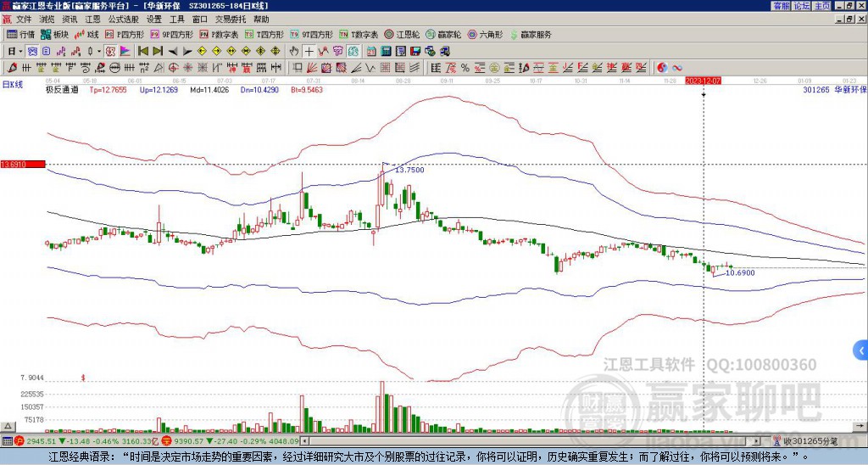
Task: Click the 论坛 forum button
Action: pos(802,6)
